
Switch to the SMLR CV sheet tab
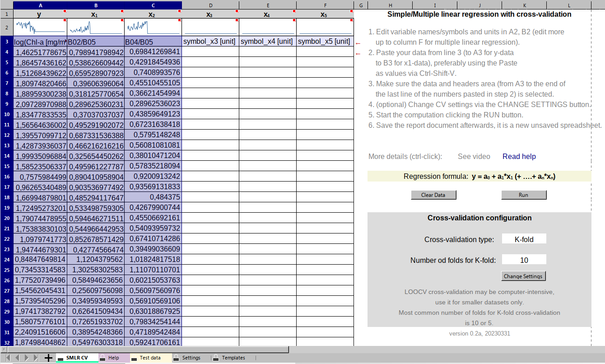(77, 358)
